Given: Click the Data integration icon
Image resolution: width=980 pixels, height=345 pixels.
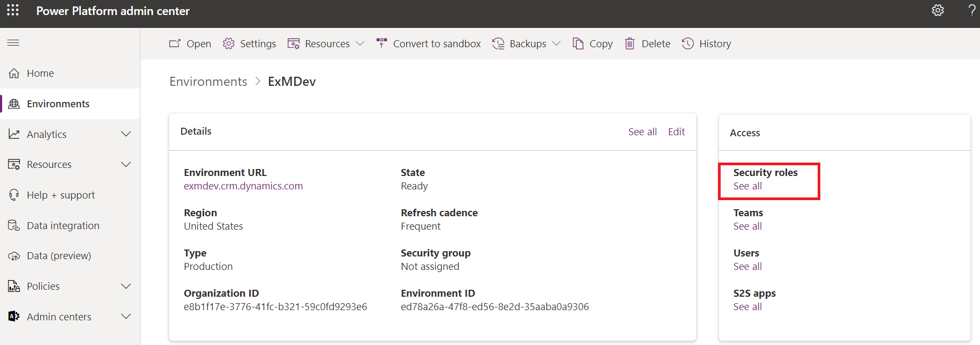Looking at the screenshot, I should [14, 225].
